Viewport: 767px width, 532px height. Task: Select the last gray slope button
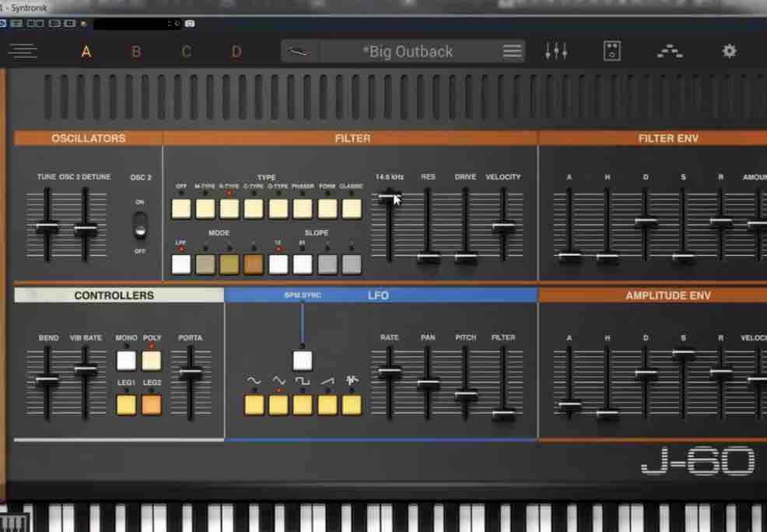click(x=351, y=264)
